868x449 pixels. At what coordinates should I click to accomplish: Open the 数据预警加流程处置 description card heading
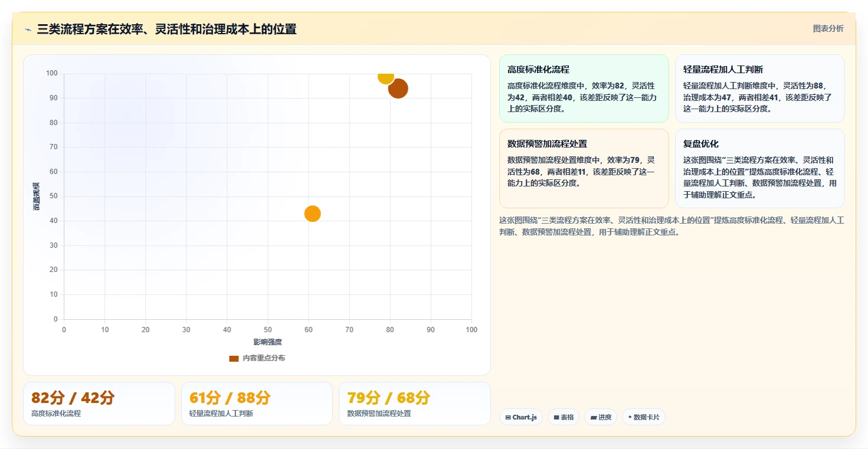(547, 143)
